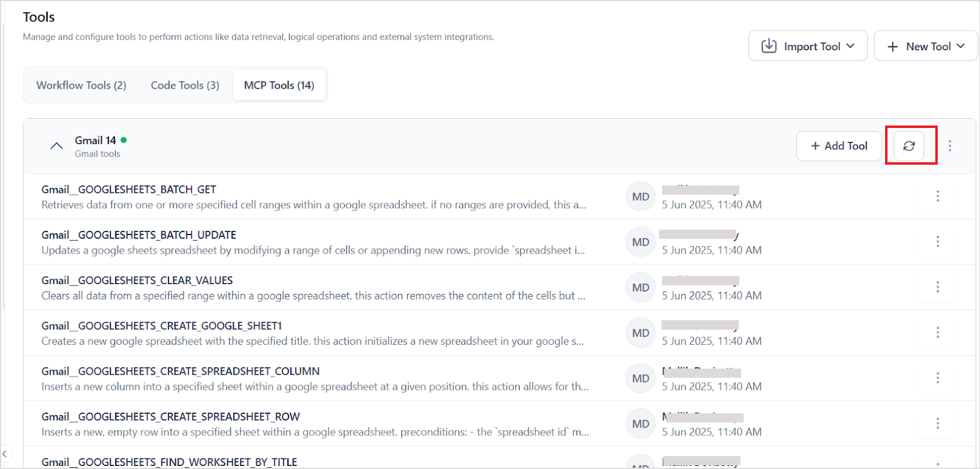Click MD avatar on BATCH_GET row

click(641, 197)
